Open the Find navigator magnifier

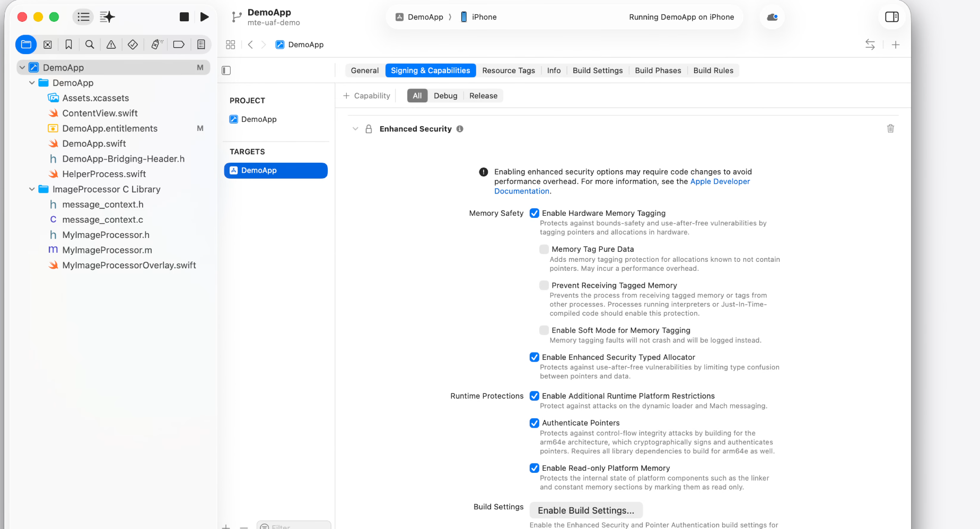pyautogui.click(x=90, y=45)
